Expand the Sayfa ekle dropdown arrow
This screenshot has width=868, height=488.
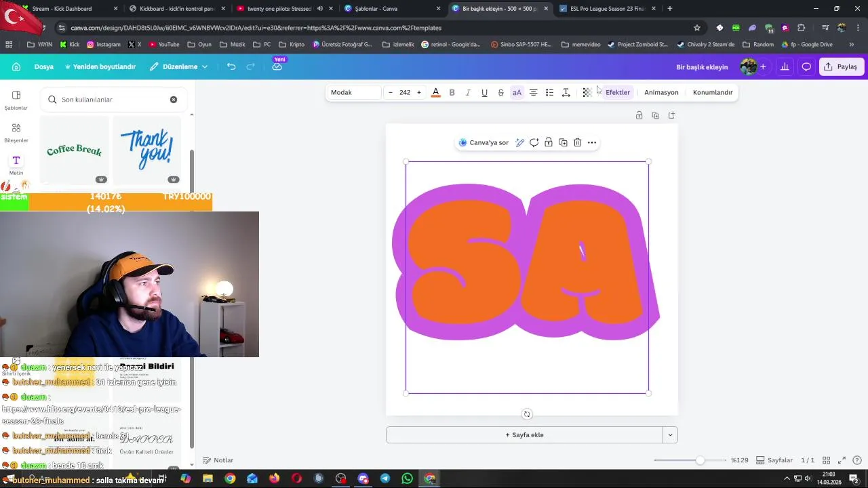[x=670, y=435]
